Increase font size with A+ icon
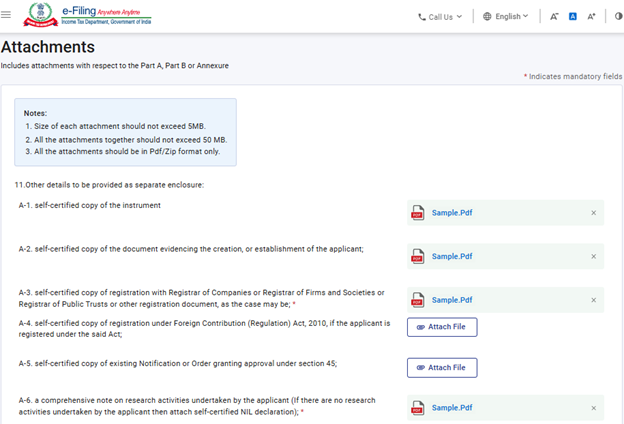The image size is (624, 424). [x=591, y=17]
